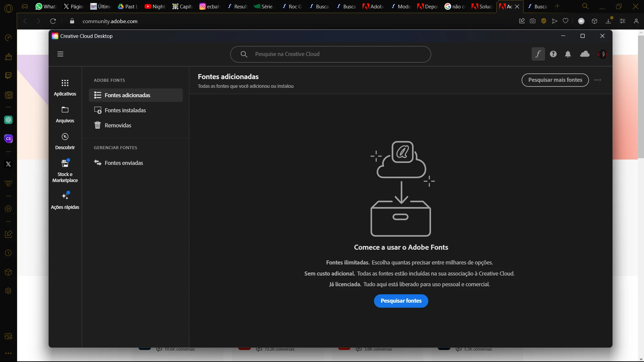
Task: Click the cloud sync status icon
Action: [585, 54]
